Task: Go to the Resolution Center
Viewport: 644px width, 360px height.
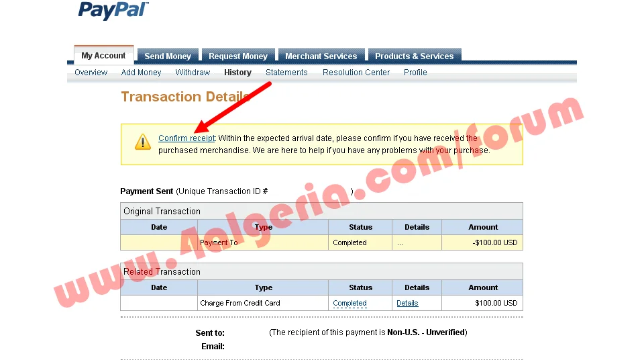Action: 356,73
